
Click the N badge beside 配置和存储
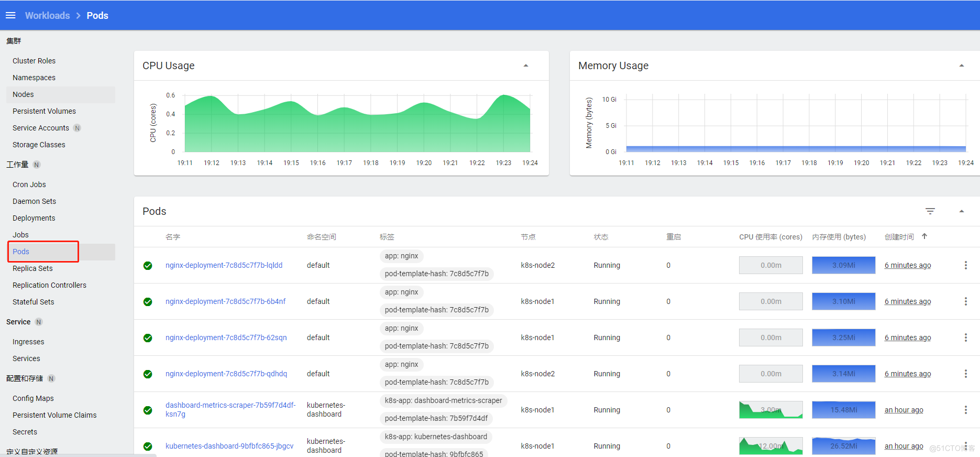[x=51, y=378]
